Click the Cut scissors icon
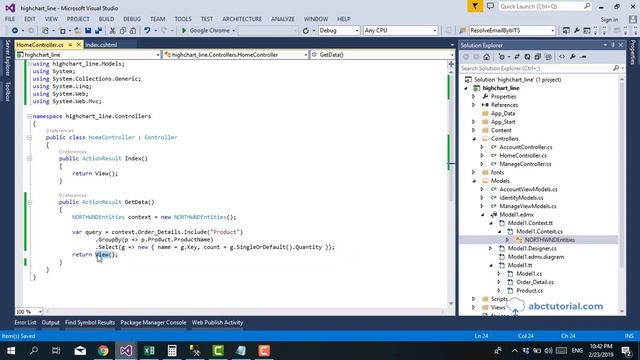 112,31
